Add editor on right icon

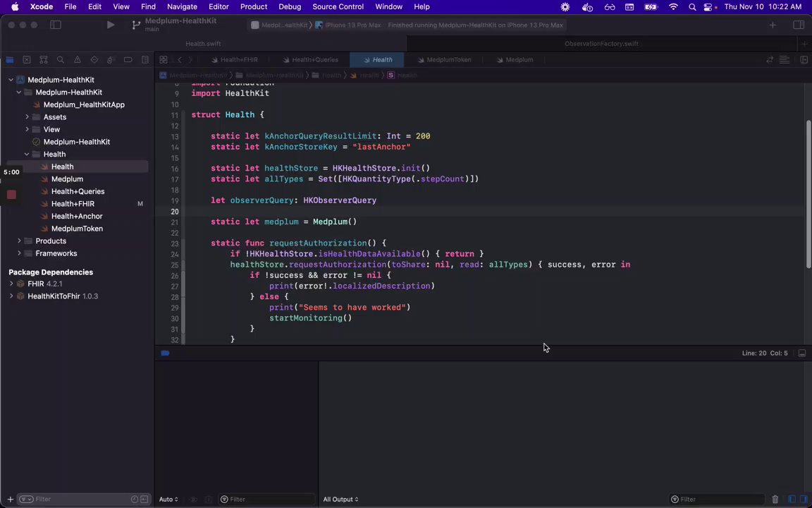tap(804, 59)
